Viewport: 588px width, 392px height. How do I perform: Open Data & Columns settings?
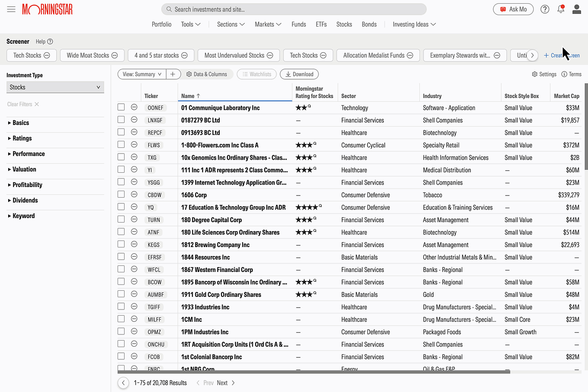(207, 74)
